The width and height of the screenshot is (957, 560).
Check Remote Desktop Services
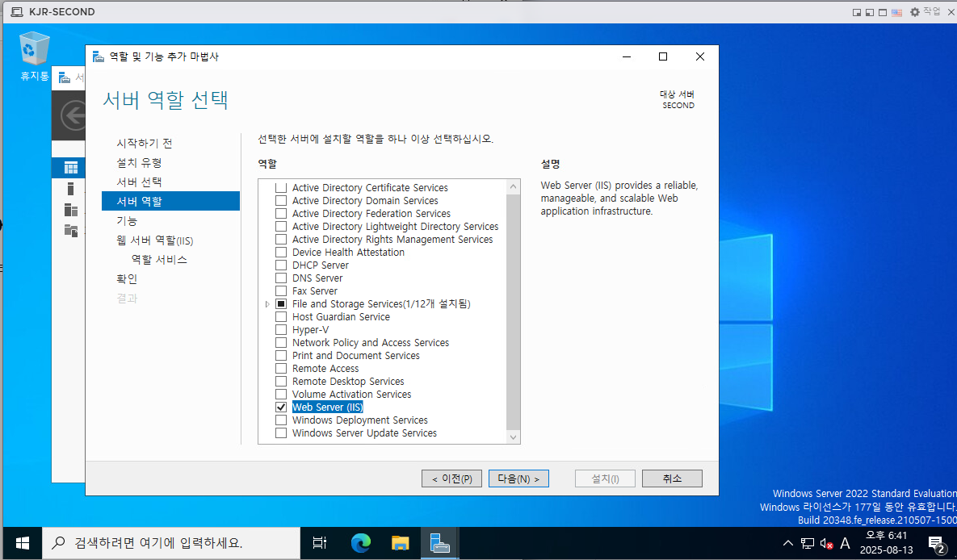(x=281, y=381)
